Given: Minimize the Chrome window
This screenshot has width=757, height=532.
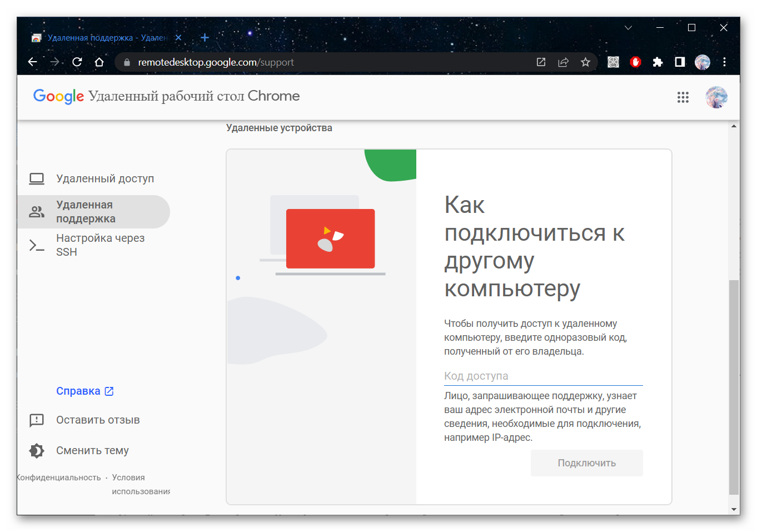Looking at the screenshot, I should (660, 27).
